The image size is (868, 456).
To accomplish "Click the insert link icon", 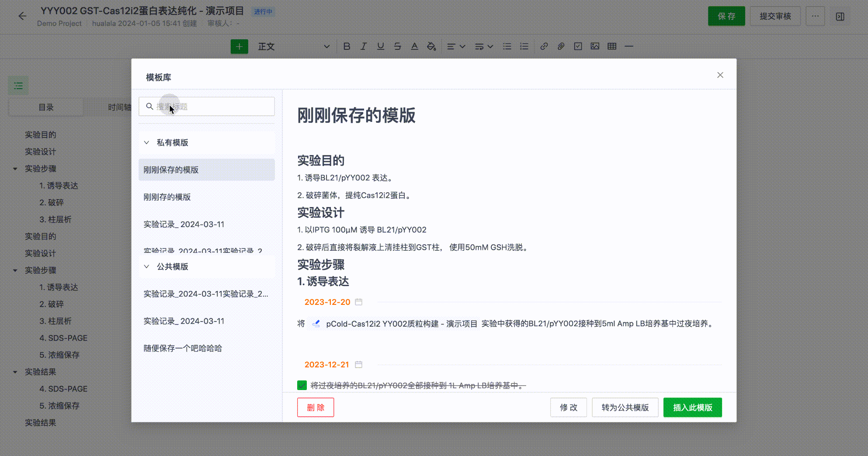I will pos(544,46).
